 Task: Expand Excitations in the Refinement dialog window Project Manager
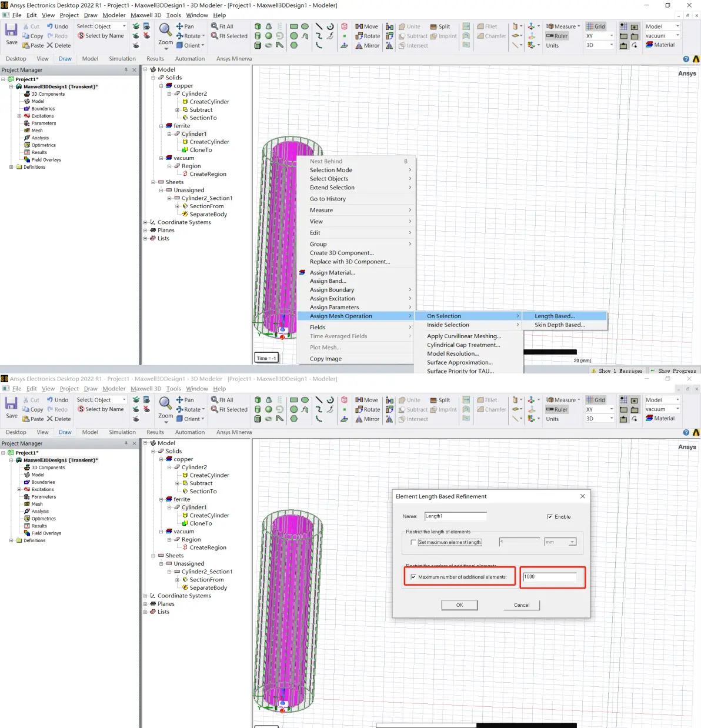coord(19,489)
